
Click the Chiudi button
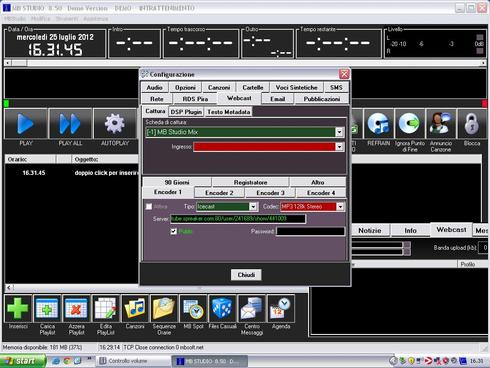point(246,275)
